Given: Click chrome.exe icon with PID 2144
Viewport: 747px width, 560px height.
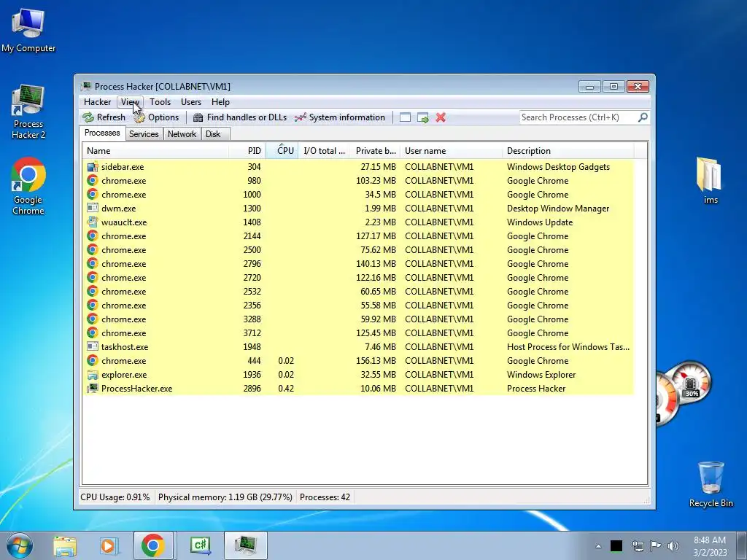Looking at the screenshot, I should 93,236.
